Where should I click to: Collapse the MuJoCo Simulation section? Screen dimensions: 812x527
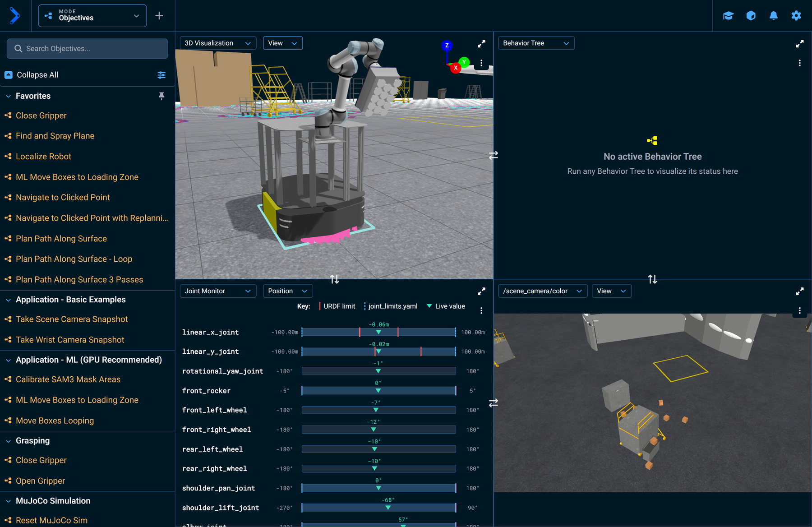click(x=8, y=501)
